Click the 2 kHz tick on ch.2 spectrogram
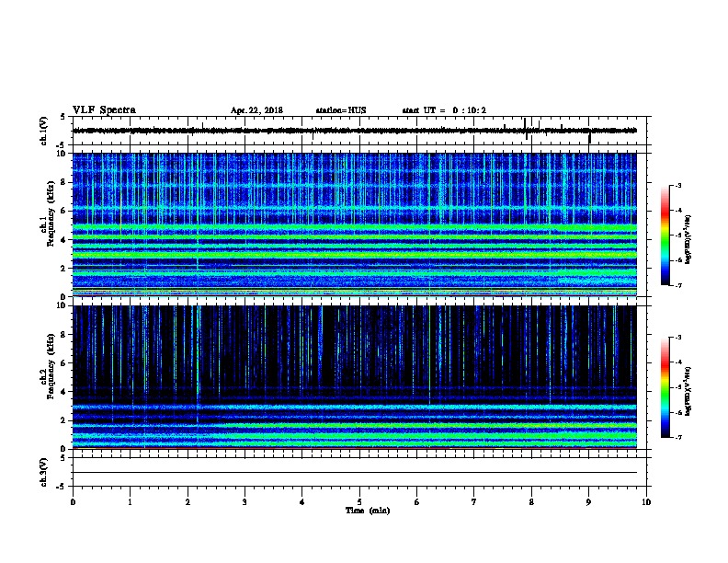Screen dimensions: 728x563 point(63,420)
